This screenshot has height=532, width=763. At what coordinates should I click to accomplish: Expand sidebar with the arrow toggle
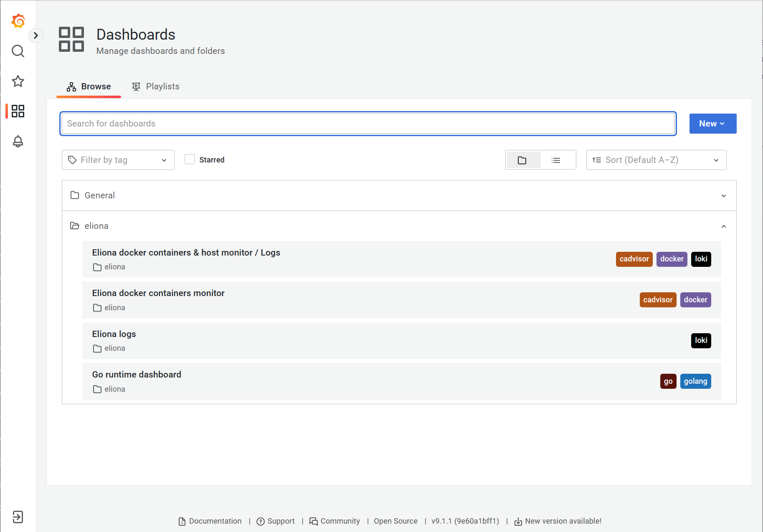pos(36,35)
